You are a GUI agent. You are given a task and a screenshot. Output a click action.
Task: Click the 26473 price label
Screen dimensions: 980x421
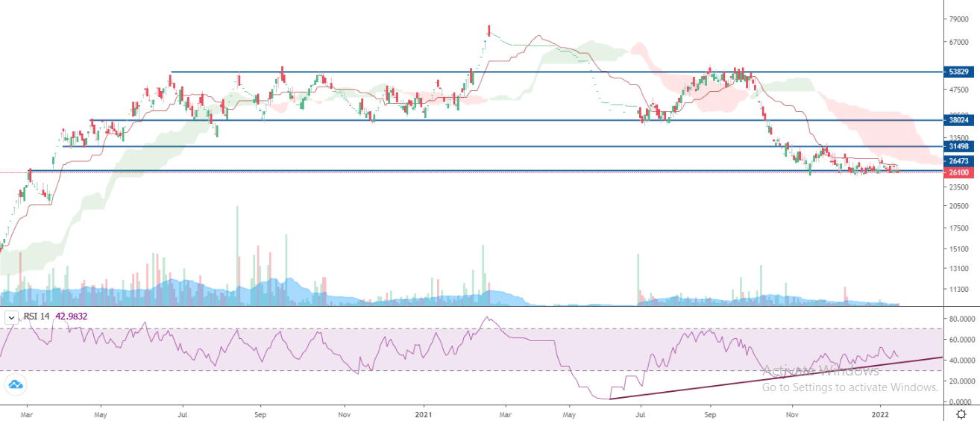[x=958, y=161]
